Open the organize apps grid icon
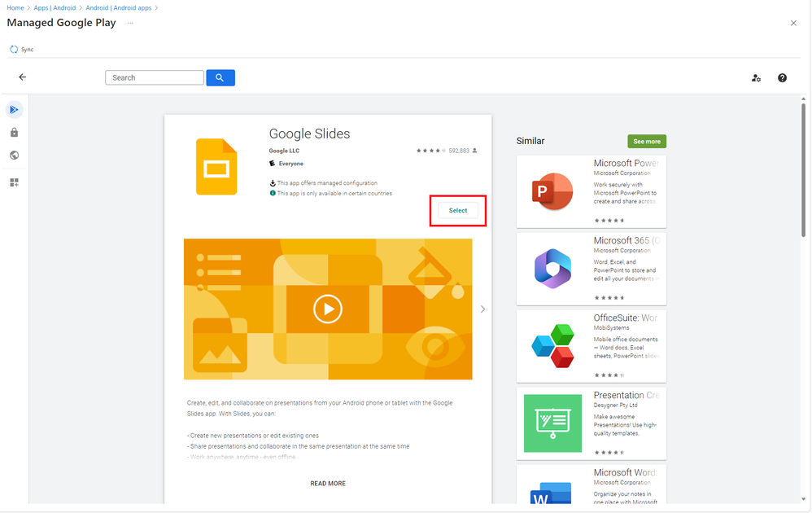Viewport: 812px width, 513px height. point(15,182)
